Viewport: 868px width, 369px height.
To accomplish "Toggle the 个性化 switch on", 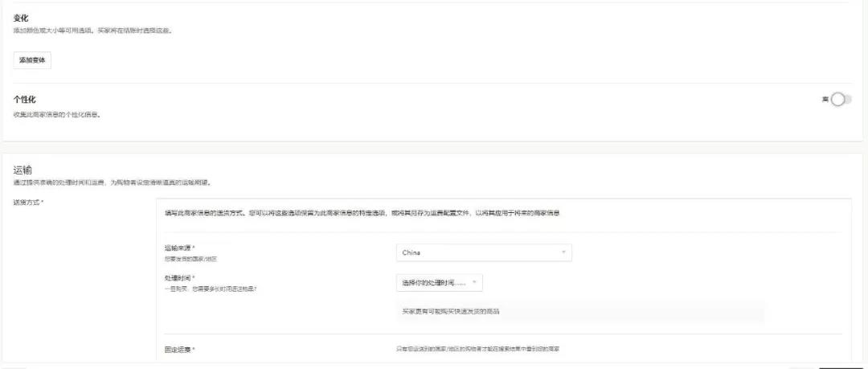I will [841, 100].
